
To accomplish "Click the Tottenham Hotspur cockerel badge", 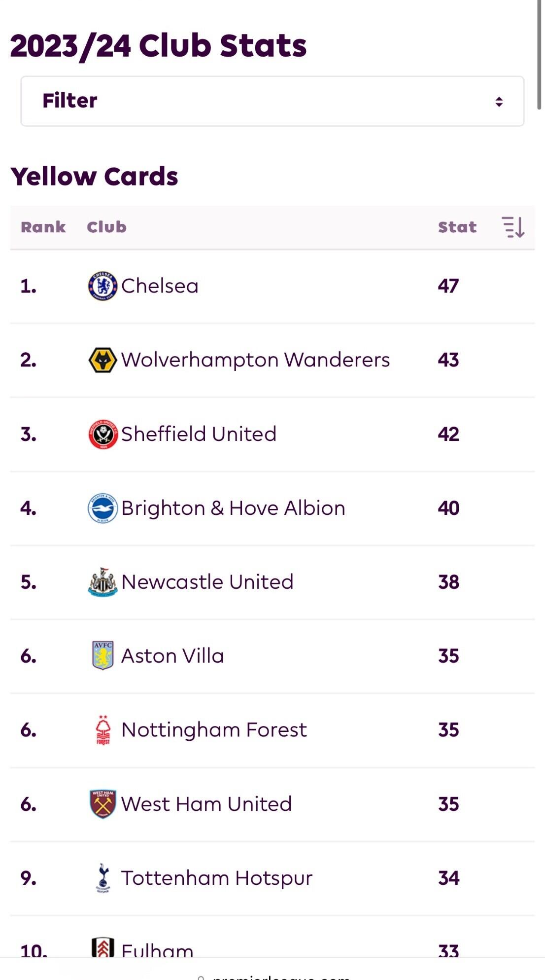I will pos(102,878).
